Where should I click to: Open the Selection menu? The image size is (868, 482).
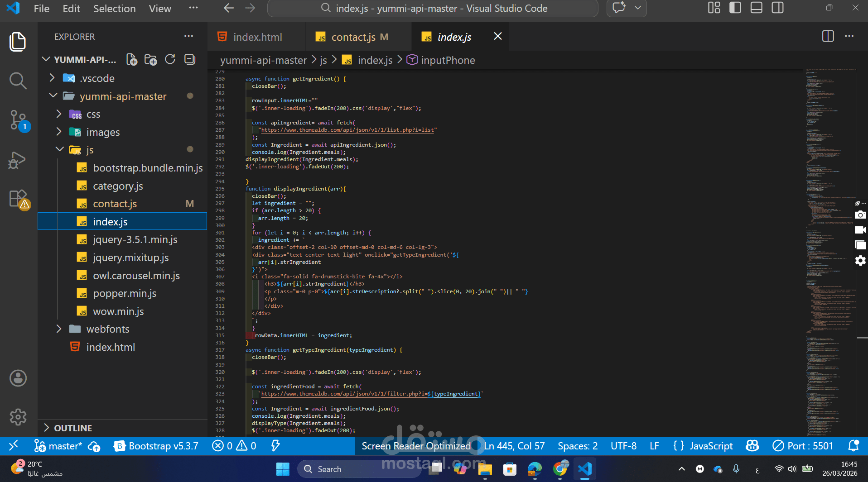click(114, 9)
